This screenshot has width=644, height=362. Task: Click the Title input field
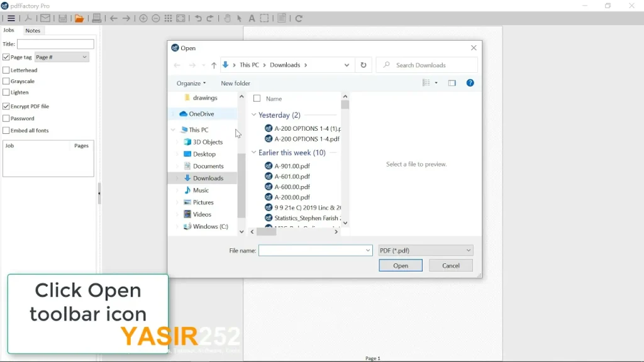click(55, 44)
